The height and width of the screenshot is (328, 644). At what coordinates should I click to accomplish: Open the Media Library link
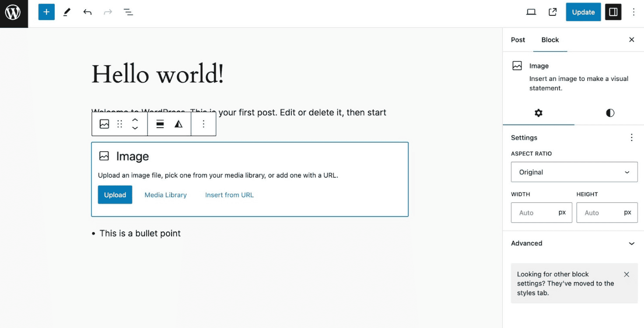pos(165,195)
